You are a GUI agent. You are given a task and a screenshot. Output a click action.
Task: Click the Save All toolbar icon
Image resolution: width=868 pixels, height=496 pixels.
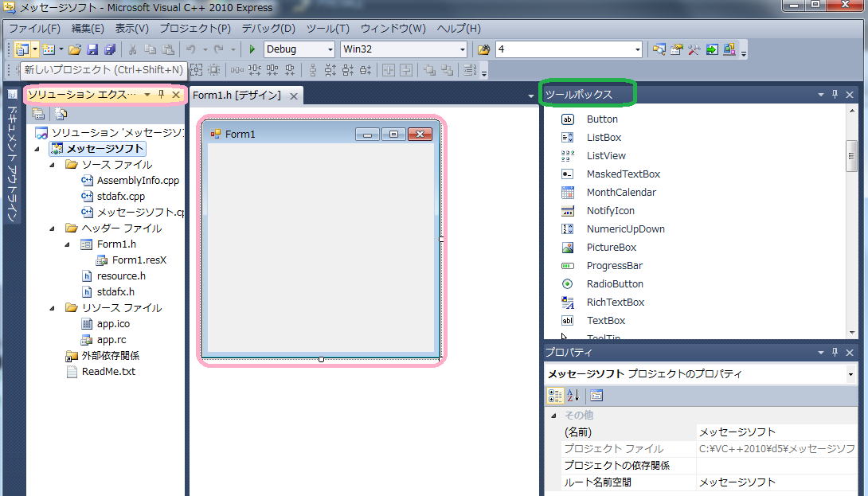click(x=109, y=49)
